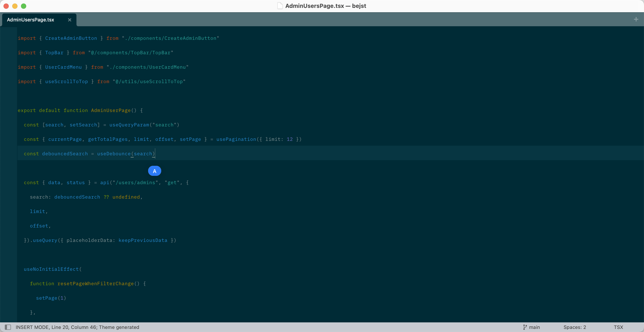Click keepPreviousData identifier
This screenshot has height=332, width=644.
click(x=143, y=240)
